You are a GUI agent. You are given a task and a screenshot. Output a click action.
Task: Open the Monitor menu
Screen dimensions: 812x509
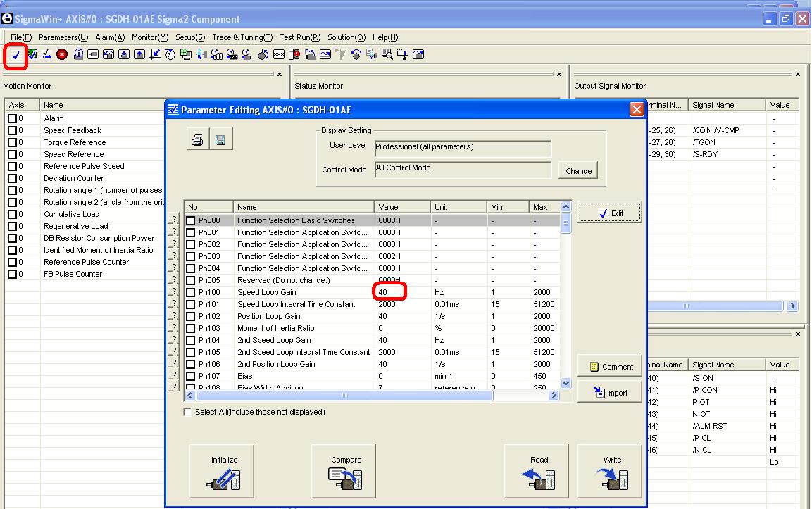[x=150, y=37]
